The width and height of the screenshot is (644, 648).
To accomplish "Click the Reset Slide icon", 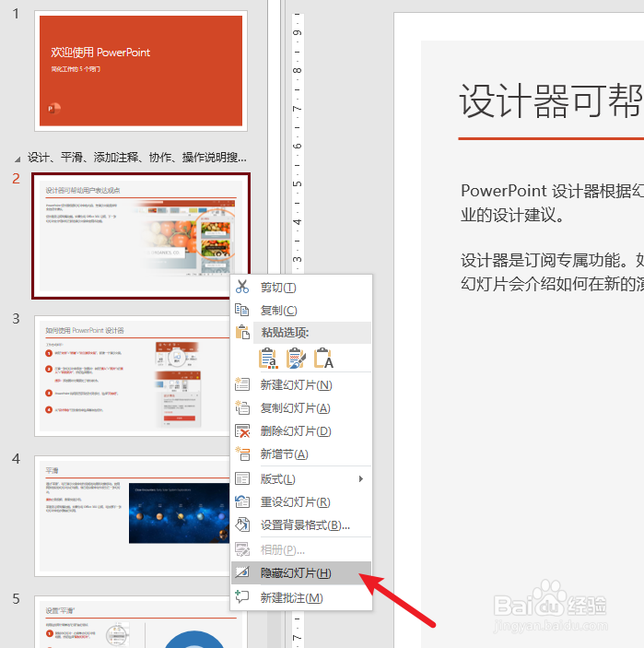I will point(242,501).
